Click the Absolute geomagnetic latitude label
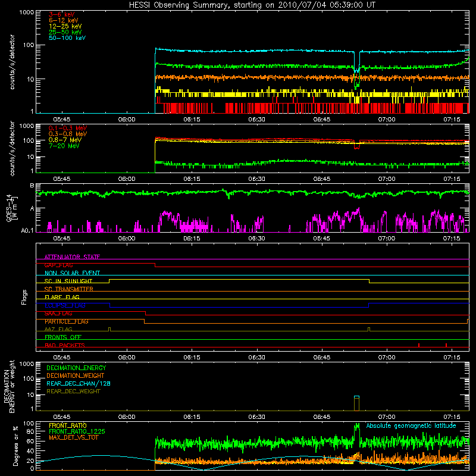The image size is (476, 476). point(411,425)
